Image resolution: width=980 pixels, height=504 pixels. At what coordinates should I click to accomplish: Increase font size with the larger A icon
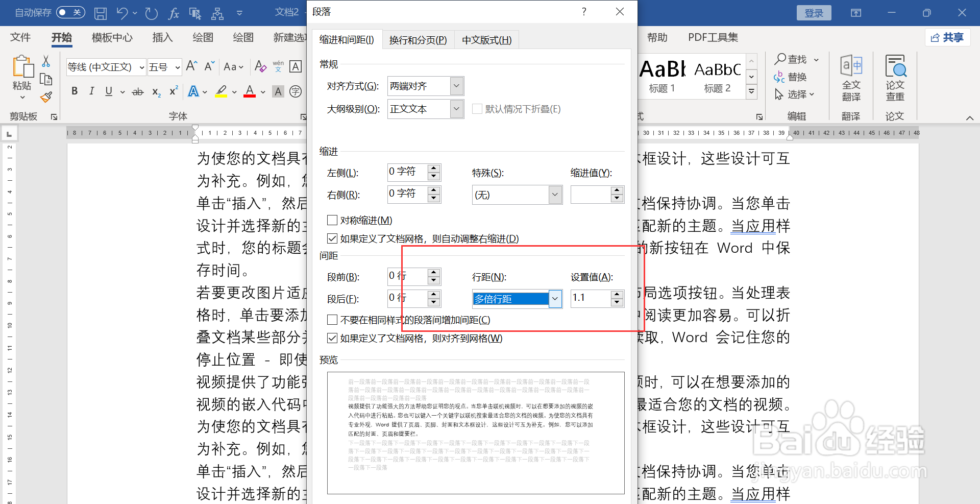(x=191, y=66)
